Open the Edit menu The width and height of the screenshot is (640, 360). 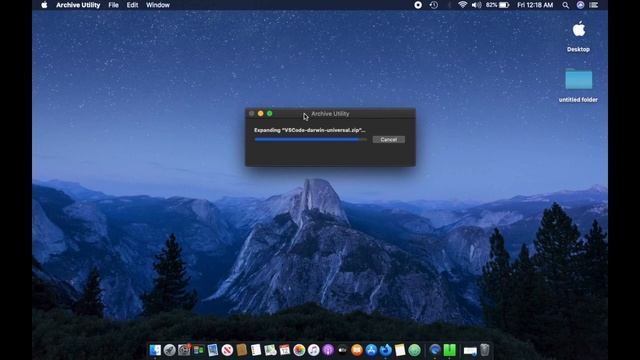[x=132, y=5]
